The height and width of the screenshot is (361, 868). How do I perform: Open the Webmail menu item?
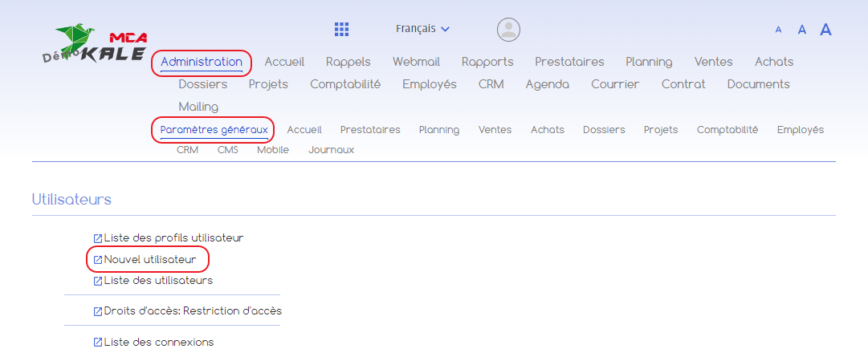coord(416,62)
